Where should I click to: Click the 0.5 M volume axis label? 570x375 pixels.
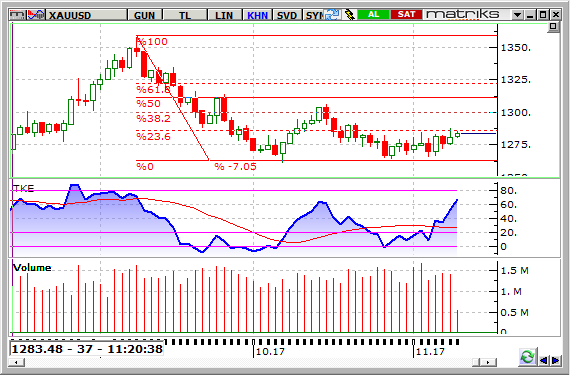point(514,313)
